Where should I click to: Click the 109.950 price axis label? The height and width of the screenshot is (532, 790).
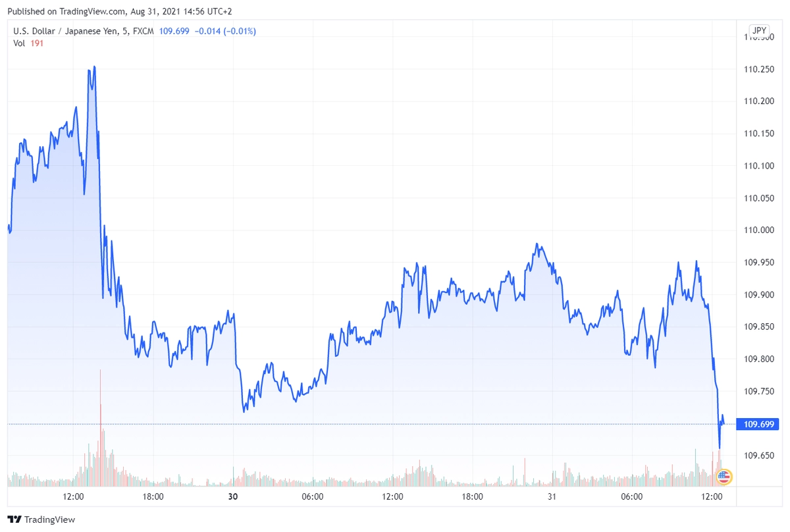click(759, 263)
